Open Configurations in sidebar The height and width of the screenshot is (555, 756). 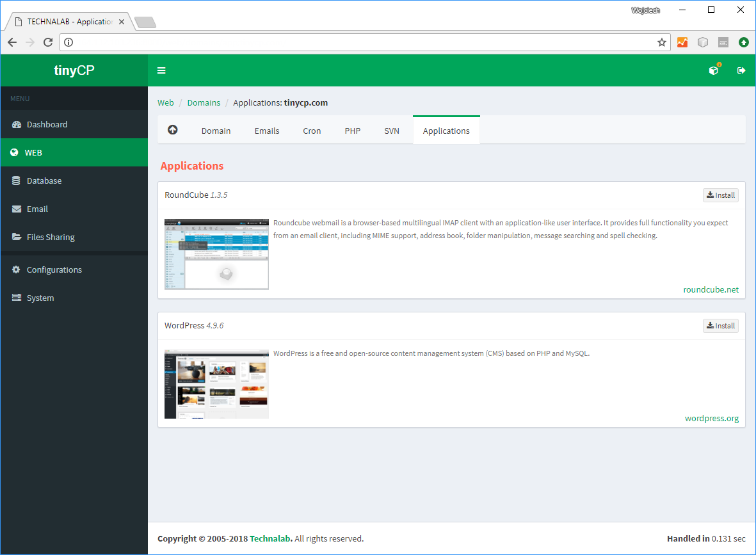[x=74, y=269]
